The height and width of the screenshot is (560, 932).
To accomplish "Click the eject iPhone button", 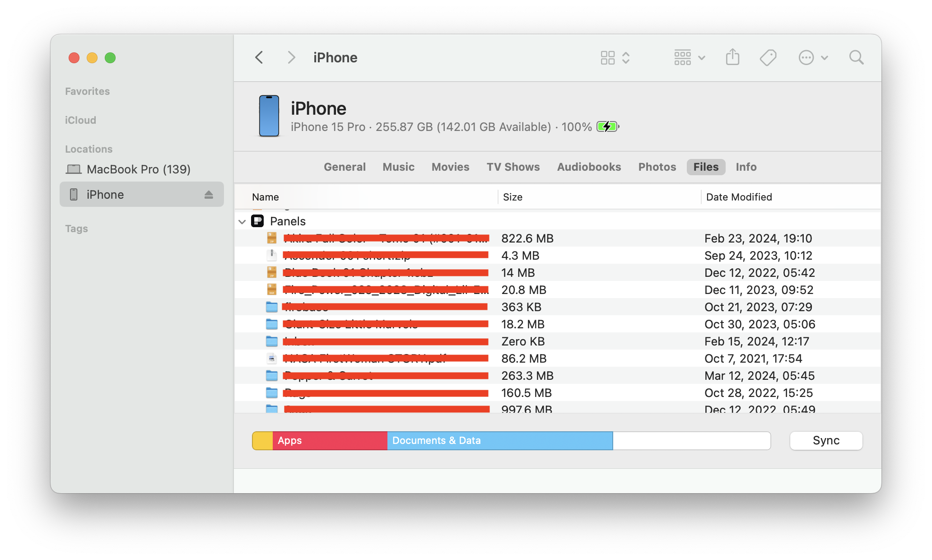I will tap(210, 194).
